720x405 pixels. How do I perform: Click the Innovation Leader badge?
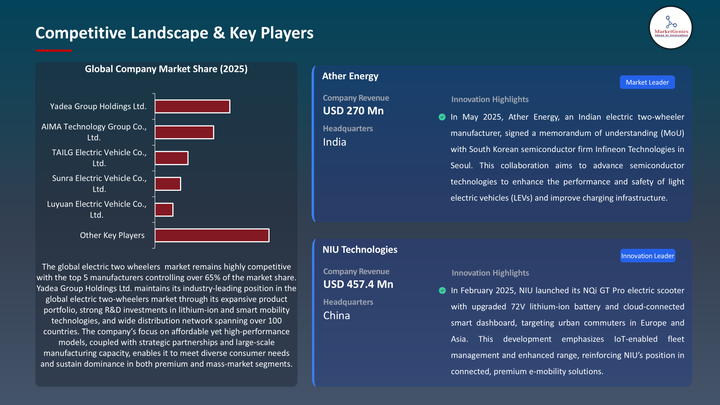click(x=647, y=256)
